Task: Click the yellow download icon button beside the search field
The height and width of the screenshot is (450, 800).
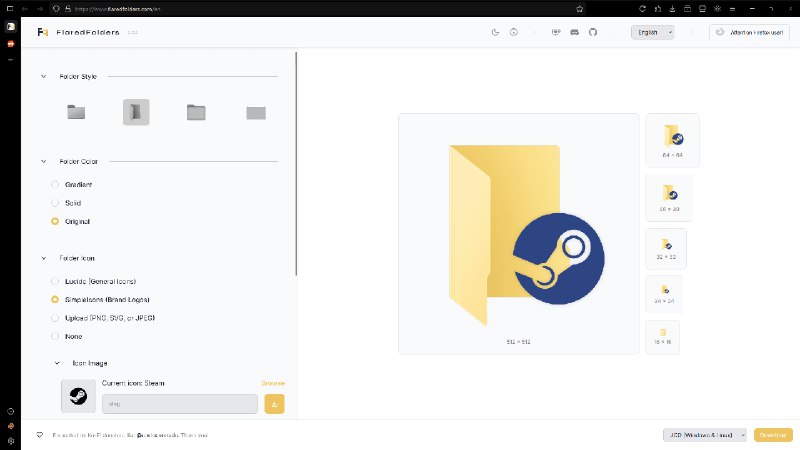Action: pos(274,404)
